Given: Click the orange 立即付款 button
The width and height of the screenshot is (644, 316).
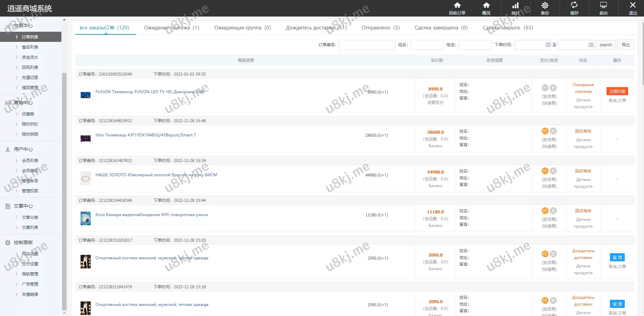Looking at the screenshot, I should pyautogui.click(x=617, y=91).
